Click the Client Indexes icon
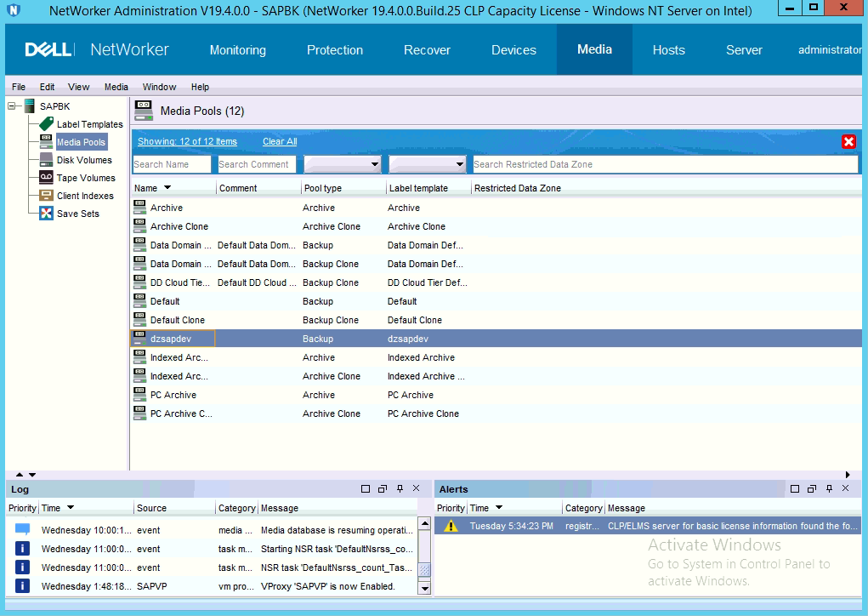Viewport: 868px width, 616px height. coord(46,196)
